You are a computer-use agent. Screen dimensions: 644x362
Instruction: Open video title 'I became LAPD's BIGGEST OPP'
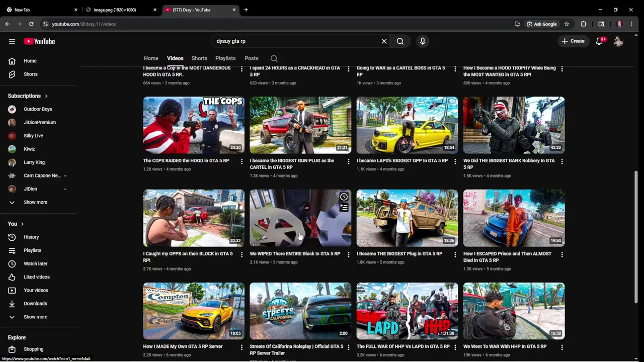coord(402,161)
